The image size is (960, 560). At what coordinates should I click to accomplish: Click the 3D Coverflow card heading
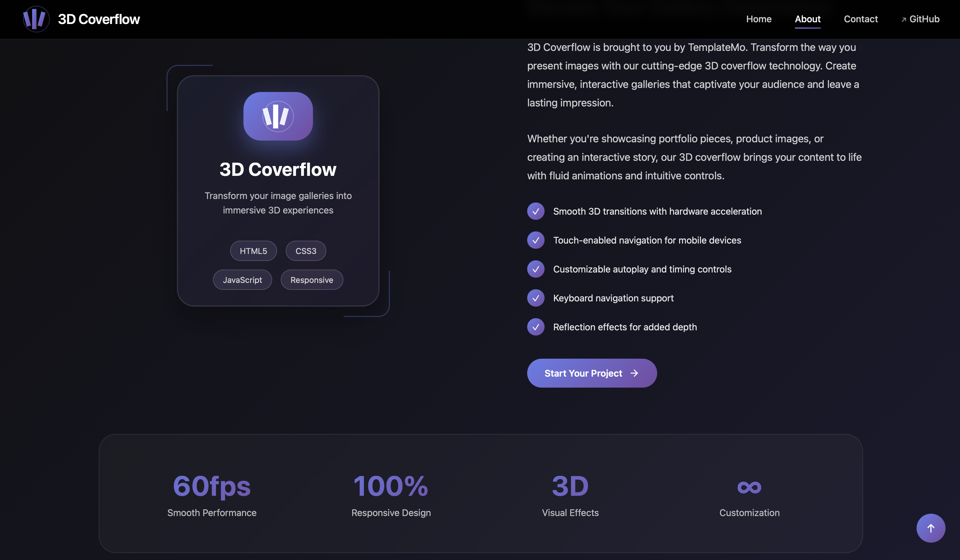pos(278,170)
